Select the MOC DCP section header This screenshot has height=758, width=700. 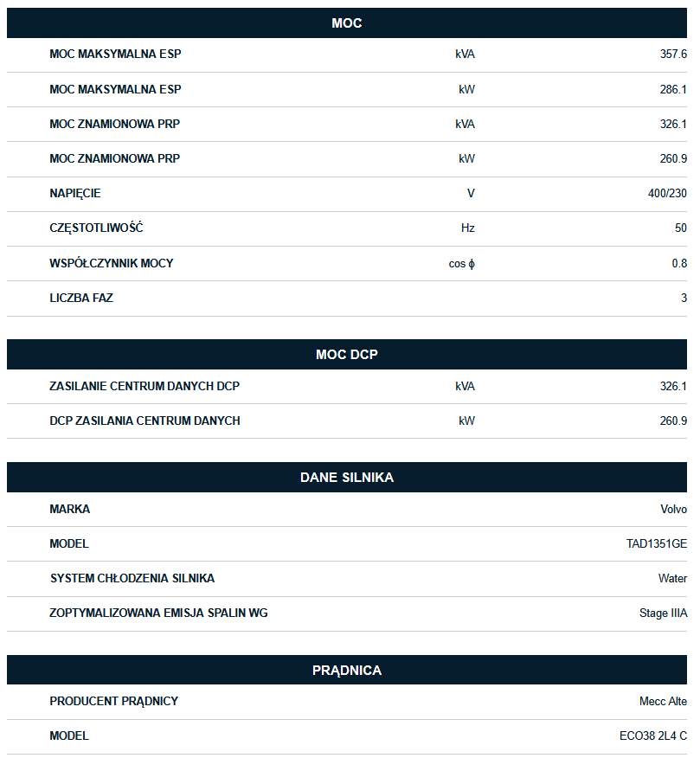tap(346, 355)
